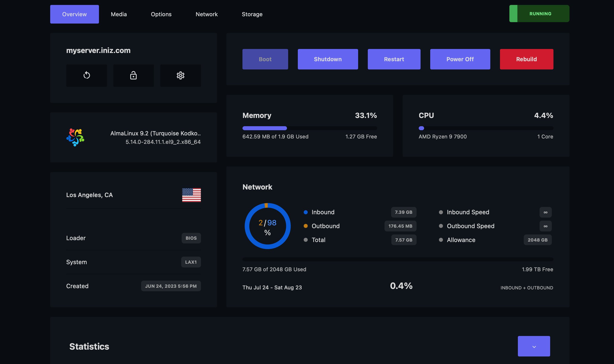Open the settings gear on the server card
The width and height of the screenshot is (614, 364).
(180, 75)
